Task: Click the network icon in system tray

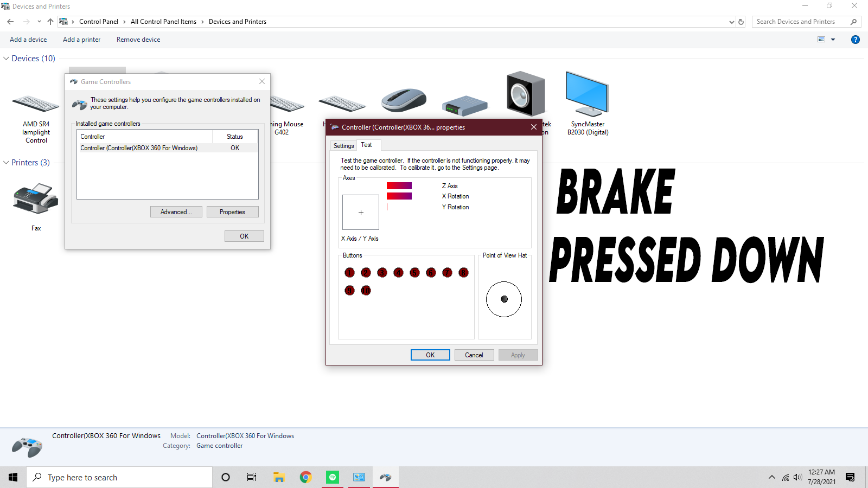Action: (785, 478)
